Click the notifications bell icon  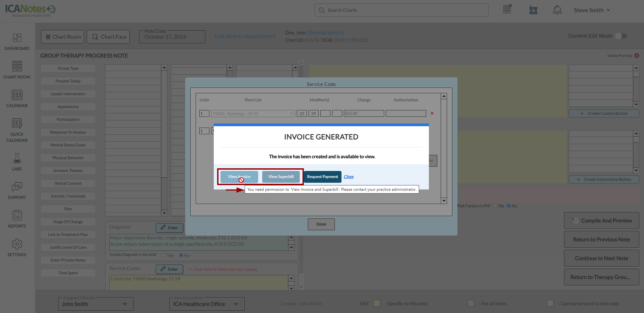(557, 10)
